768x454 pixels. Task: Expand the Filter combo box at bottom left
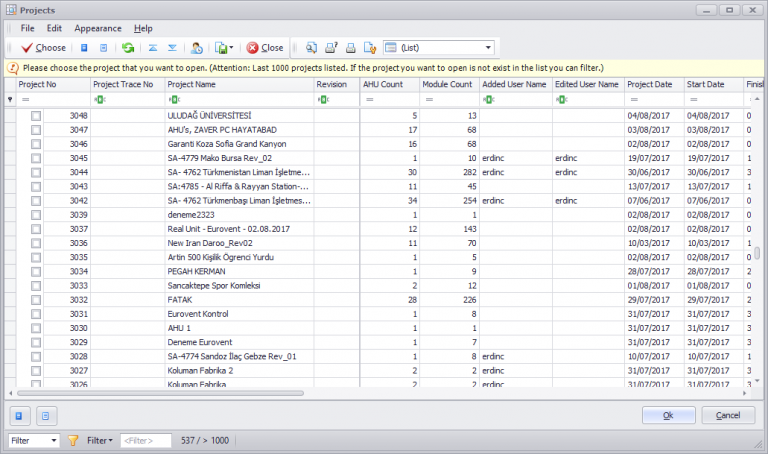[x=52, y=440]
